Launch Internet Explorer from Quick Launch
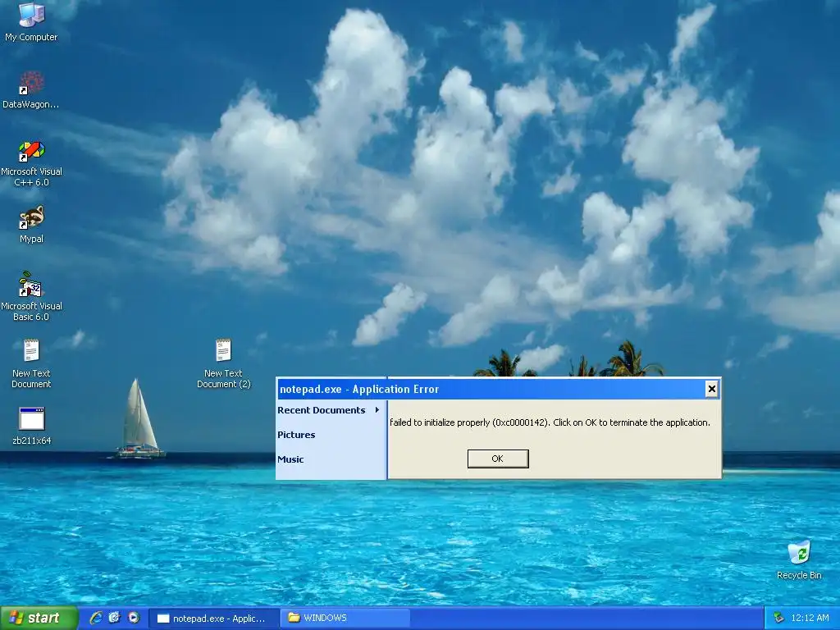The width and height of the screenshot is (840, 630). click(x=96, y=618)
